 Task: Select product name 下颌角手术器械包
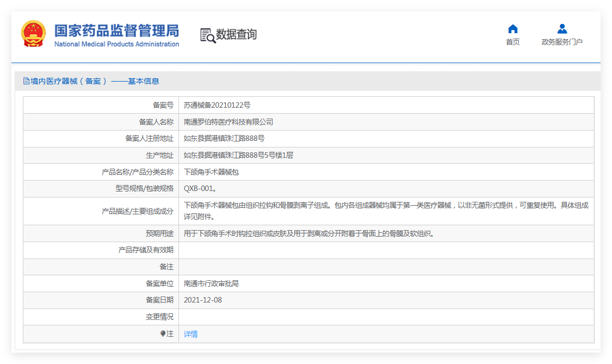(x=211, y=172)
